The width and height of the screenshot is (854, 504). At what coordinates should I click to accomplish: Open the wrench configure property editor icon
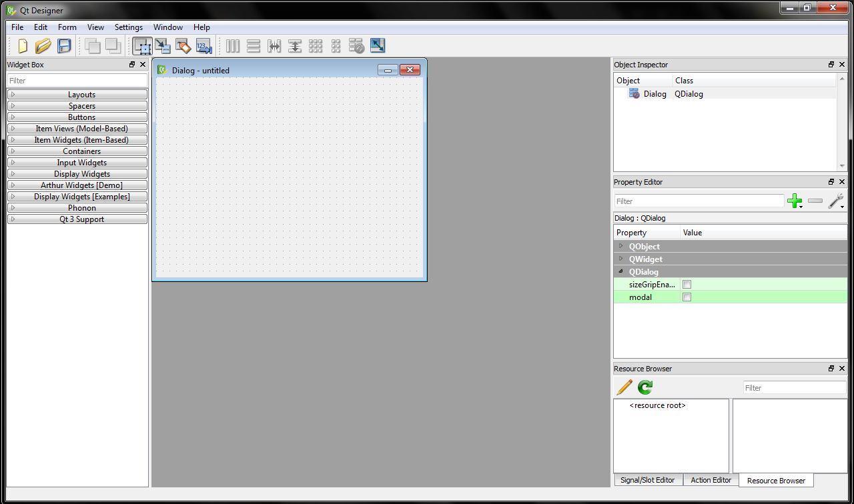pyautogui.click(x=836, y=201)
